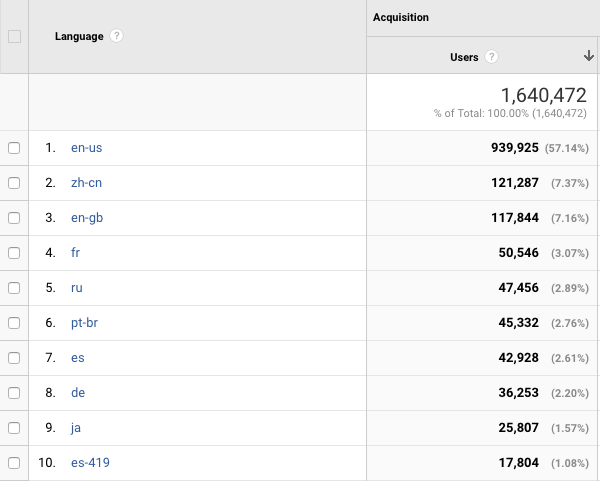Click the percentage (57.14%)
Screen dimensions: 600x482
567,148
